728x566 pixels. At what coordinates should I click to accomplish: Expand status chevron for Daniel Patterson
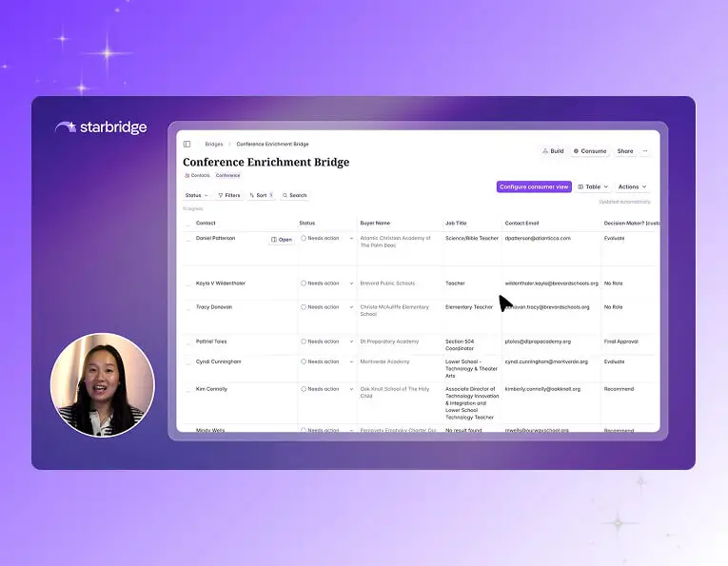click(x=351, y=239)
